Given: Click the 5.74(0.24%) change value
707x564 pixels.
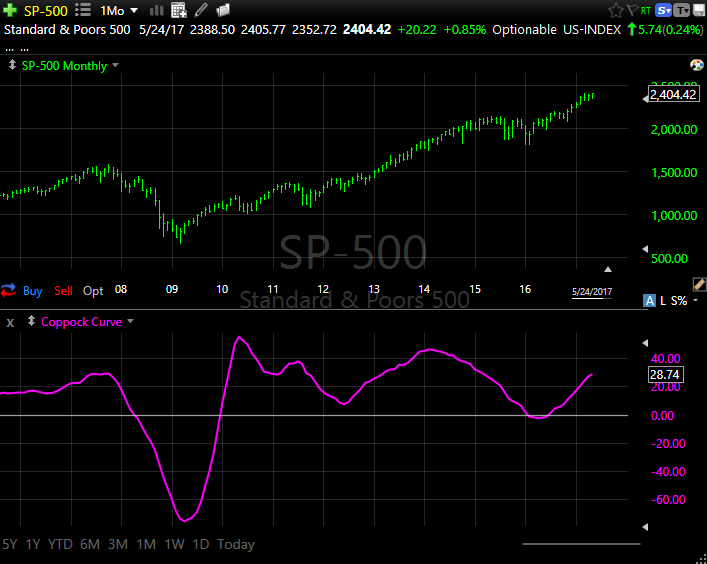Looking at the screenshot, I should (670, 30).
